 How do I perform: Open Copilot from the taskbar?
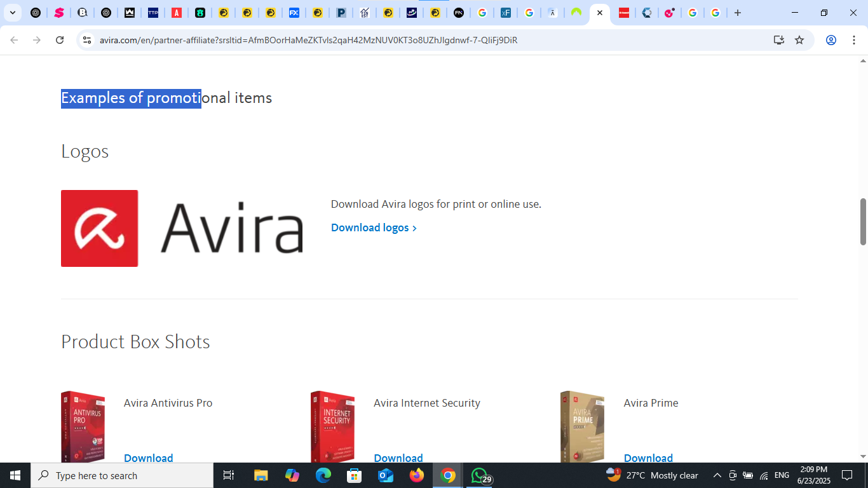[292, 475]
